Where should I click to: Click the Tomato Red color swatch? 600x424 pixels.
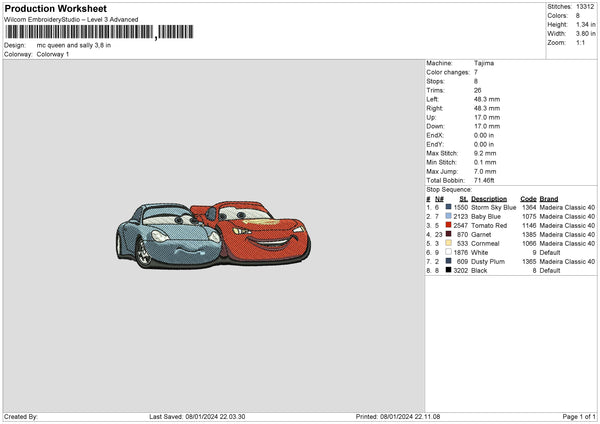pos(448,225)
